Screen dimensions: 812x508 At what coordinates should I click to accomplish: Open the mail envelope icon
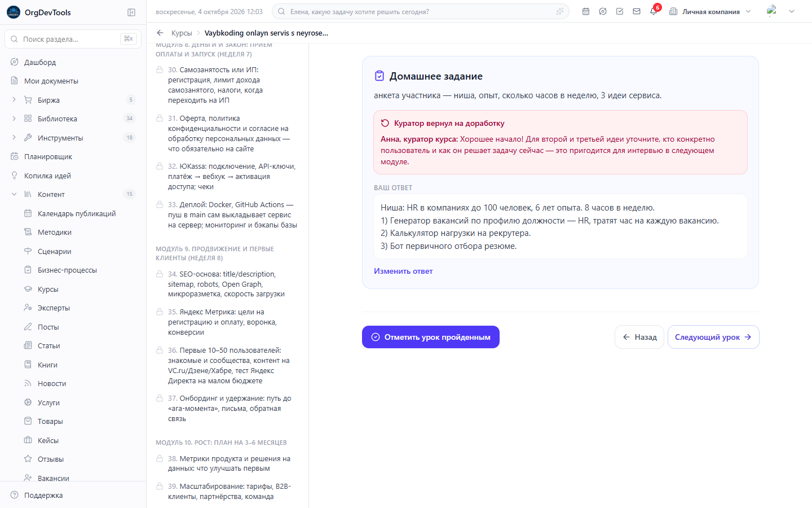pos(637,11)
